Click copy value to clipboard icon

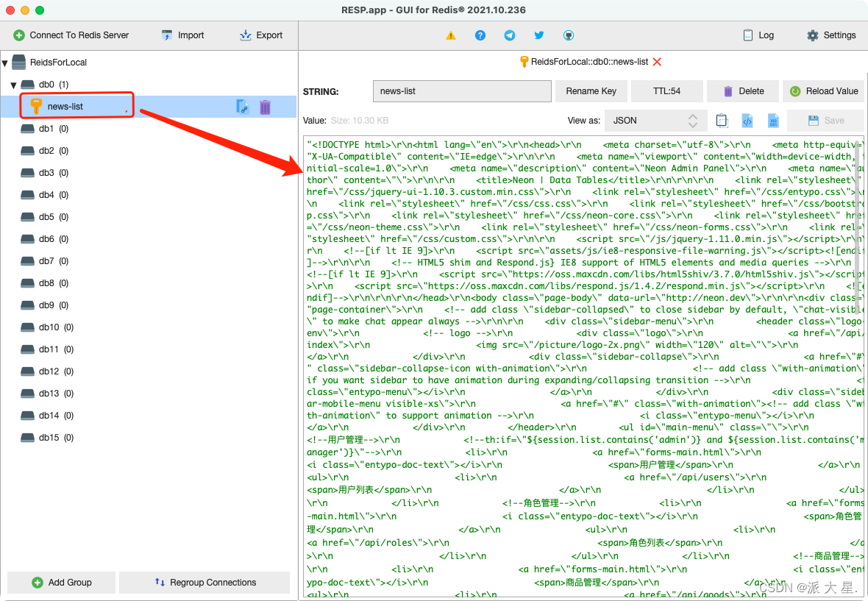click(722, 120)
